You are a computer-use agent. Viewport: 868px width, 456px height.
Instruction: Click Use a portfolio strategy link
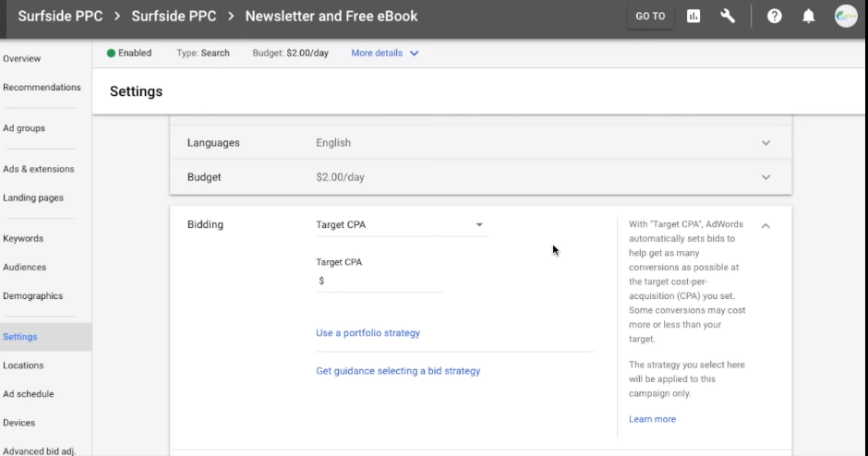click(x=368, y=333)
